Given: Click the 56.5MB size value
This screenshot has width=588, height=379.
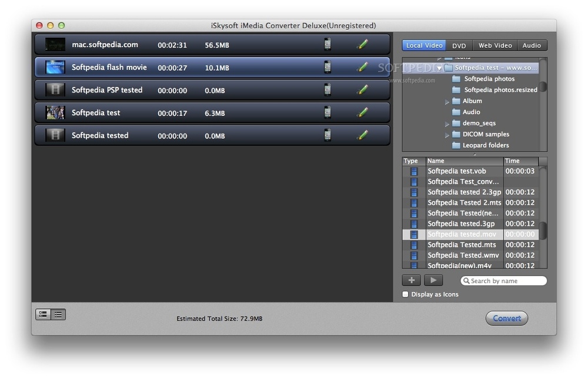Looking at the screenshot, I should point(217,45).
